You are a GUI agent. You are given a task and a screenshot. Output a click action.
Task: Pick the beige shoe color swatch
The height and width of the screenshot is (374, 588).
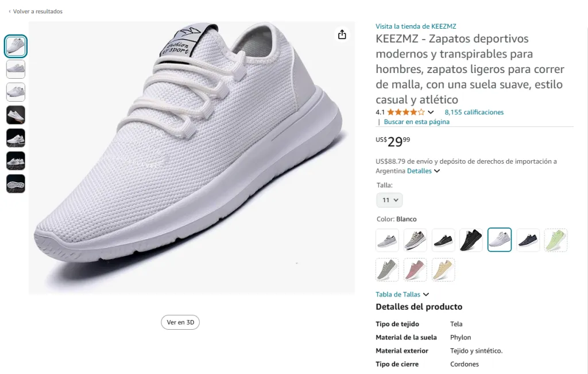click(443, 269)
